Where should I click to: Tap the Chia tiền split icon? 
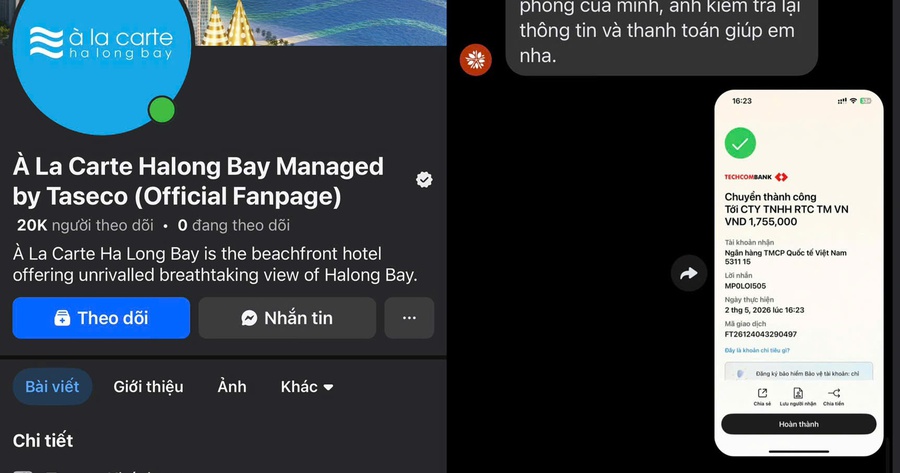[x=833, y=396]
